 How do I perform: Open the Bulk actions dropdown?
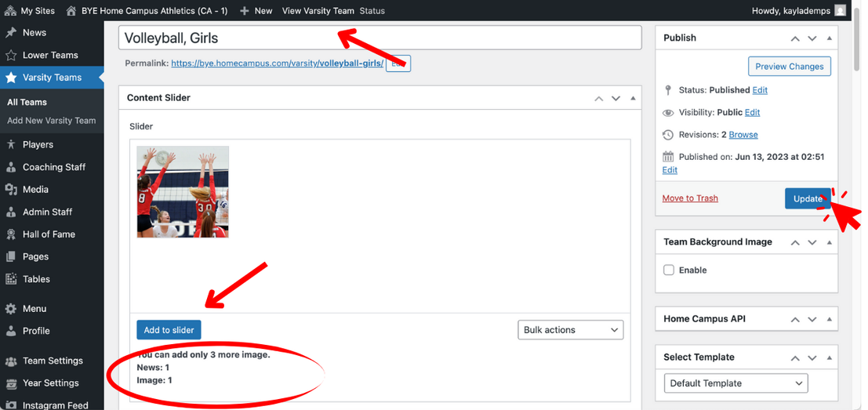pyautogui.click(x=570, y=330)
